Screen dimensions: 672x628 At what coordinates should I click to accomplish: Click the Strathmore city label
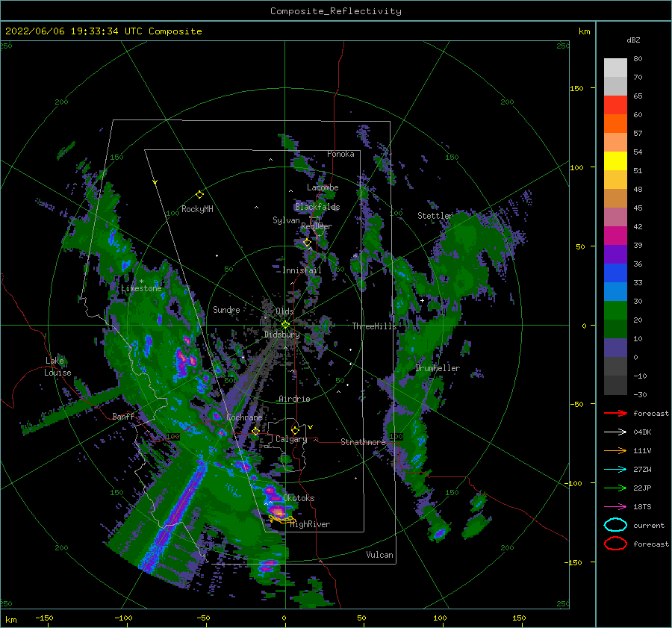[363, 442]
